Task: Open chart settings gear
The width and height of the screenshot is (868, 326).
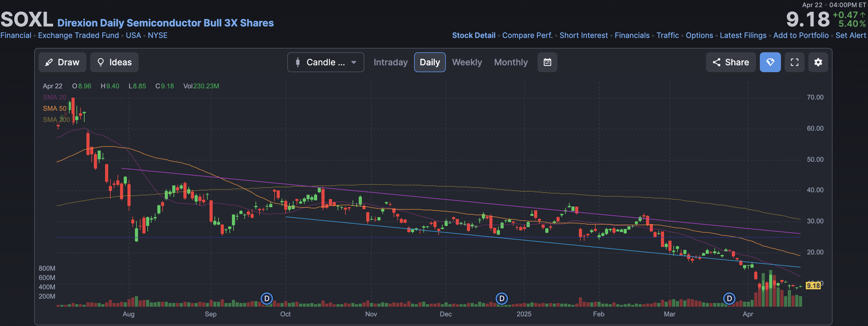Action: coord(818,62)
